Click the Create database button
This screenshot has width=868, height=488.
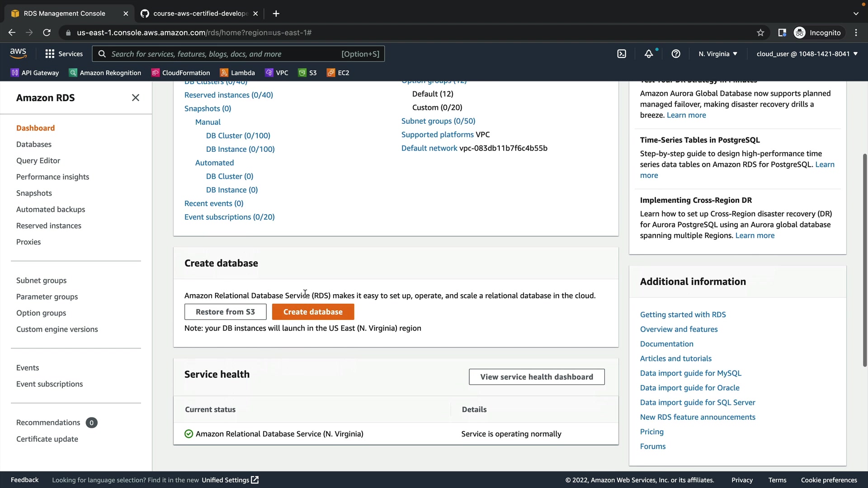tap(313, 312)
